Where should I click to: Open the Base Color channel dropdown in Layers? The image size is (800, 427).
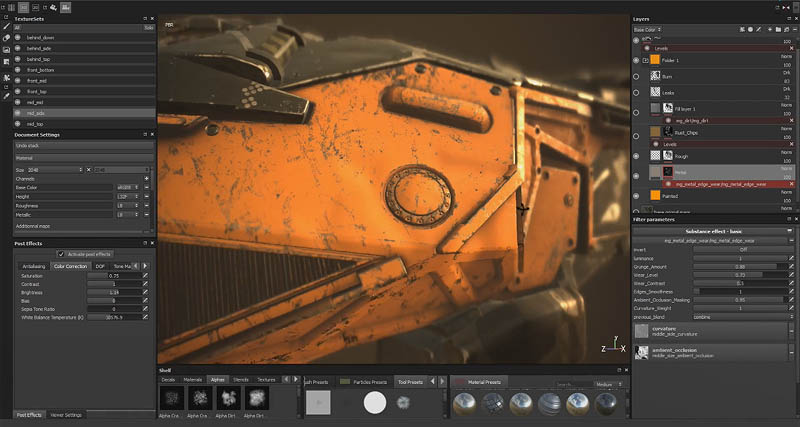(645, 30)
